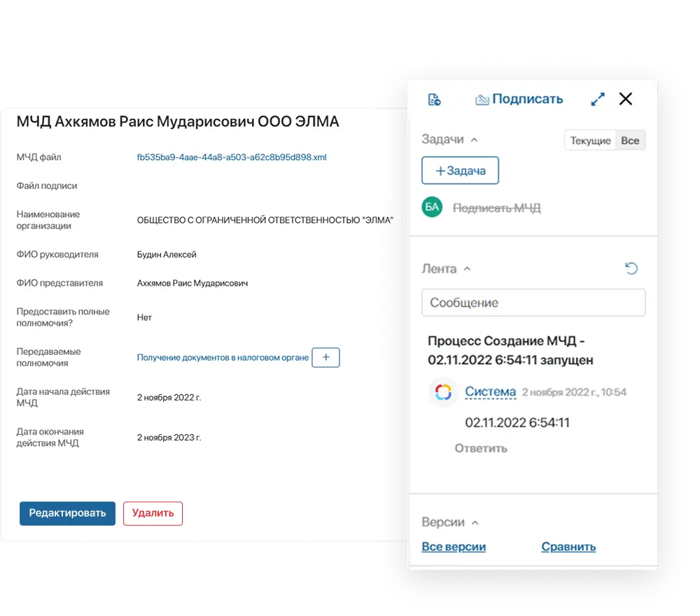Click the feed timestamp 2 ноября 2022 г., 10:54
Viewport: 700px width, 616px height.
tap(574, 393)
